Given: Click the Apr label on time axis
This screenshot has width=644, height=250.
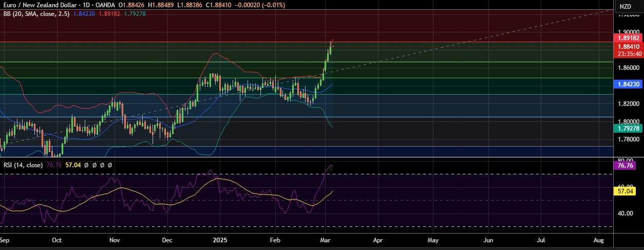Looking at the screenshot, I should (377, 240).
